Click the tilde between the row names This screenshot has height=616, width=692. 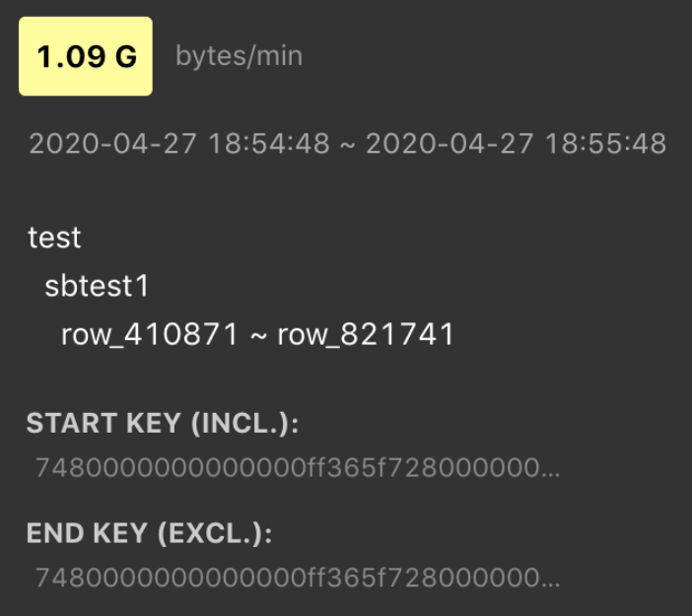coord(257,336)
